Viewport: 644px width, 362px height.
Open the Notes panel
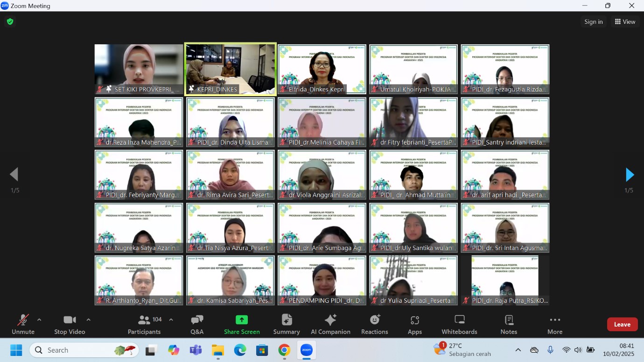point(509,324)
